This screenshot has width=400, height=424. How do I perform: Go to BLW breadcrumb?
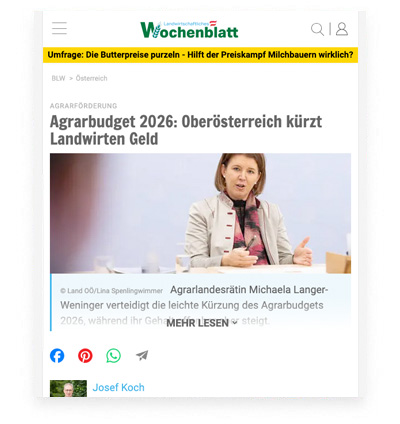[x=58, y=78]
